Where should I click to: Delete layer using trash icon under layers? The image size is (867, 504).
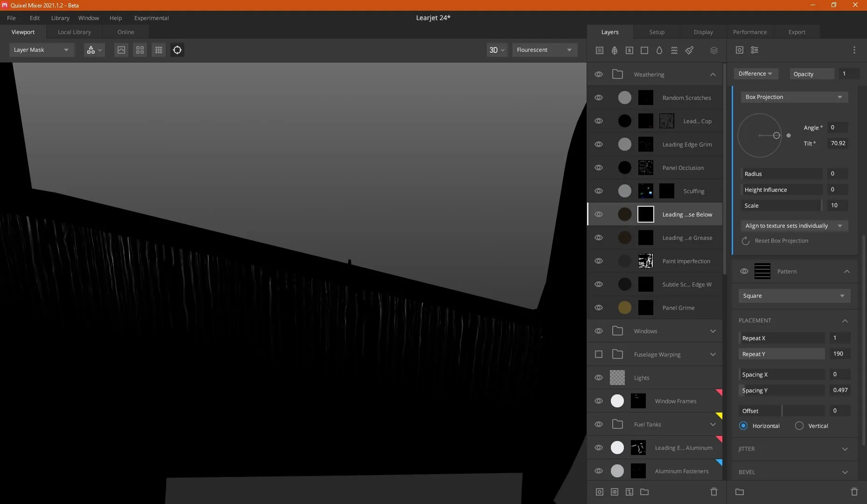714,492
